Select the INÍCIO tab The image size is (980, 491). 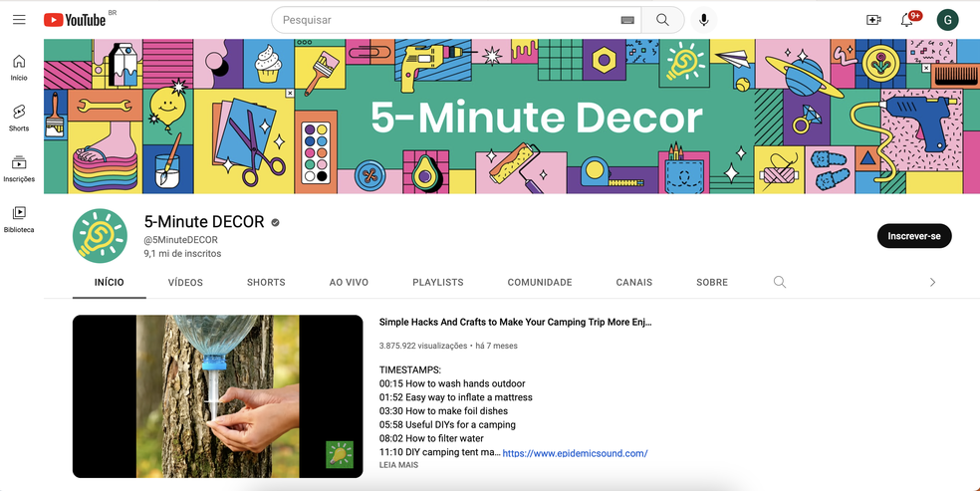(x=110, y=283)
